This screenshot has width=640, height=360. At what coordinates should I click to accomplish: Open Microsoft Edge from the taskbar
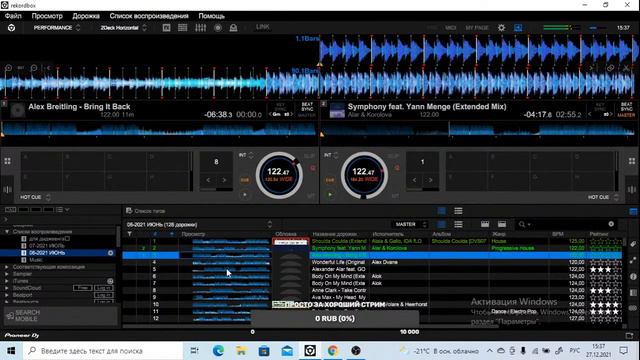(x=218, y=350)
